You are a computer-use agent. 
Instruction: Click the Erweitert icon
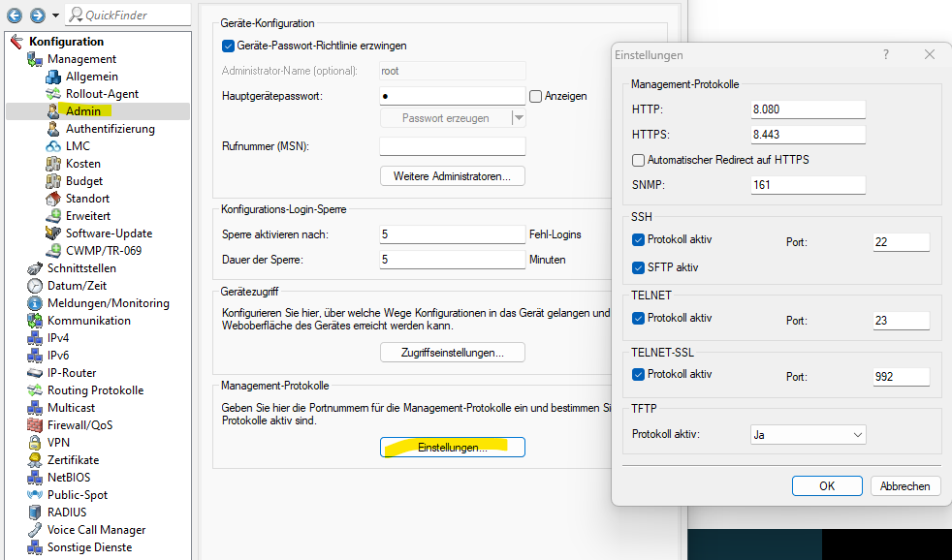coord(53,216)
